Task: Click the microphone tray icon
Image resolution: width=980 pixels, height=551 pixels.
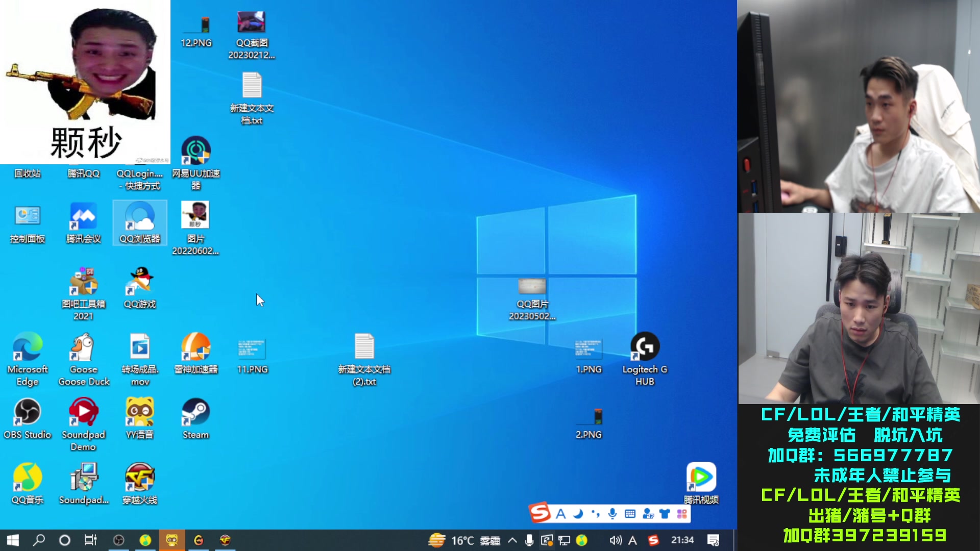Action: (529, 540)
